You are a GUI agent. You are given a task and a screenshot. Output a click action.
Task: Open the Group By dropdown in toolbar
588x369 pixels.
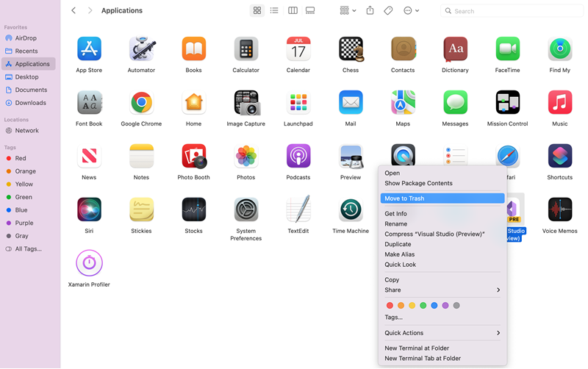coord(348,10)
